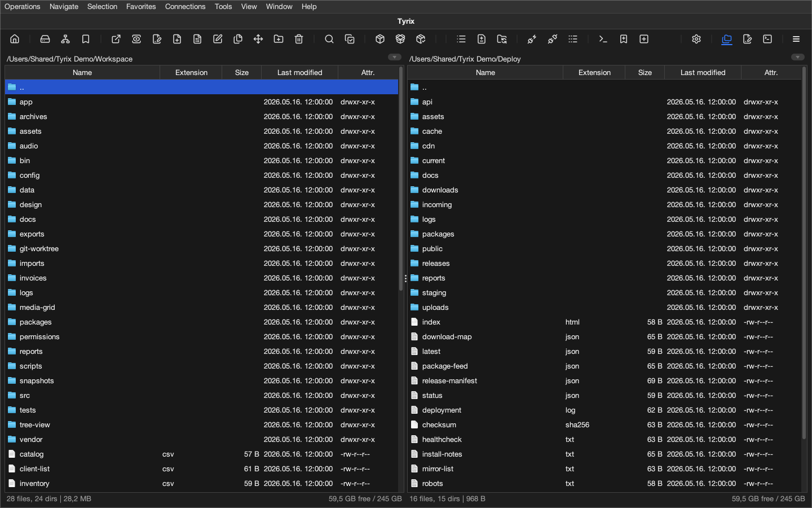The height and width of the screenshot is (508, 812).
Task: Create a new file with plus-page icon
Action: click(x=177, y=39)
